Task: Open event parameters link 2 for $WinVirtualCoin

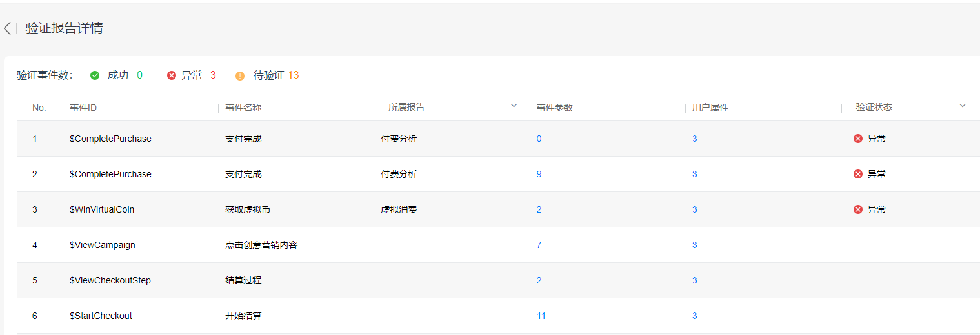Action: click(539, 209)
